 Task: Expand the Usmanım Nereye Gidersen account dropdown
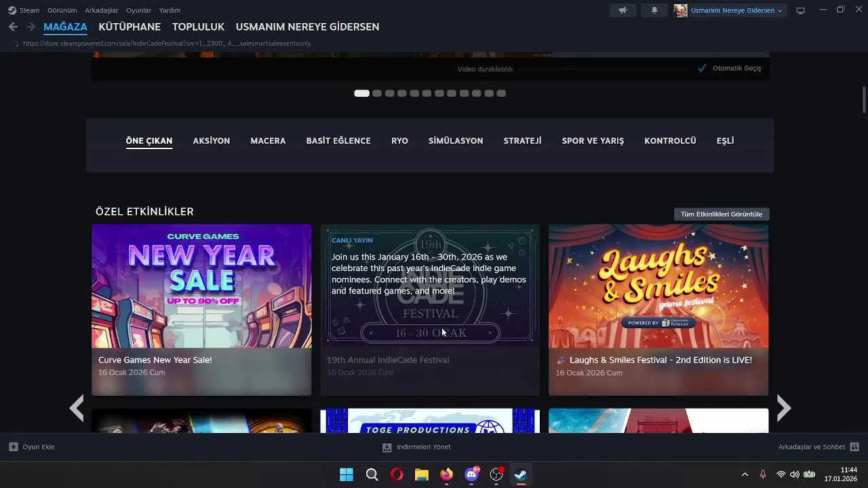click(736, 10)
